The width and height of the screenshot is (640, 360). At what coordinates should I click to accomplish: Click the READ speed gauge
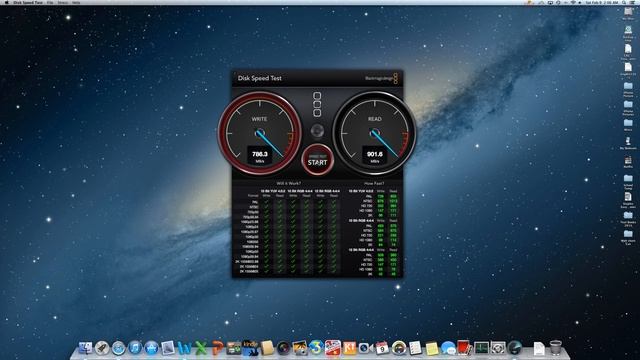click(x=374, y=133)
